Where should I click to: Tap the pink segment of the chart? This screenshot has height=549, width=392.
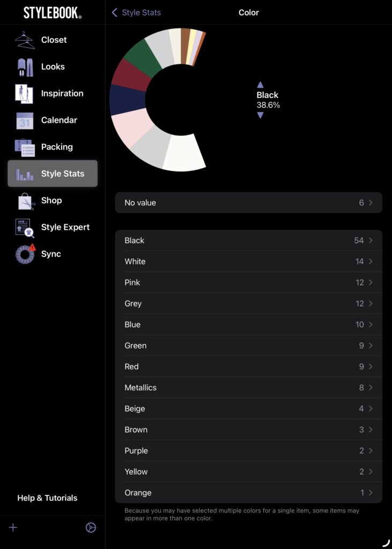point(132,128)
